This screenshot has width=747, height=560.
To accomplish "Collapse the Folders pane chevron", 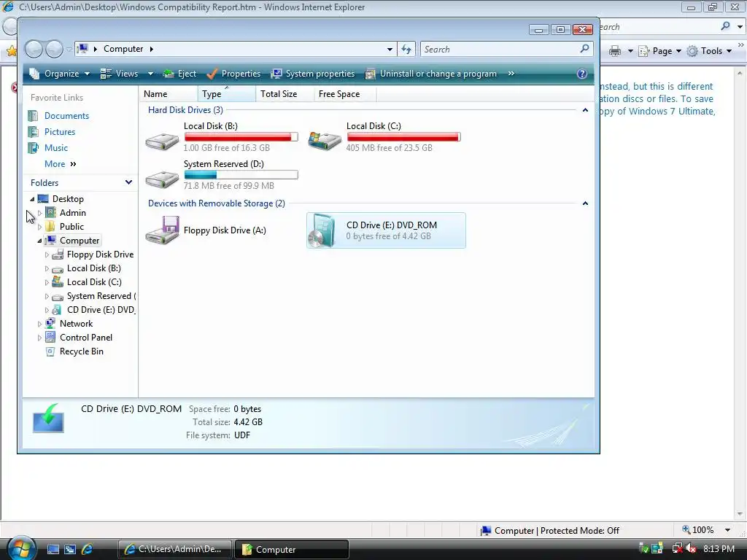I will 128,182.
